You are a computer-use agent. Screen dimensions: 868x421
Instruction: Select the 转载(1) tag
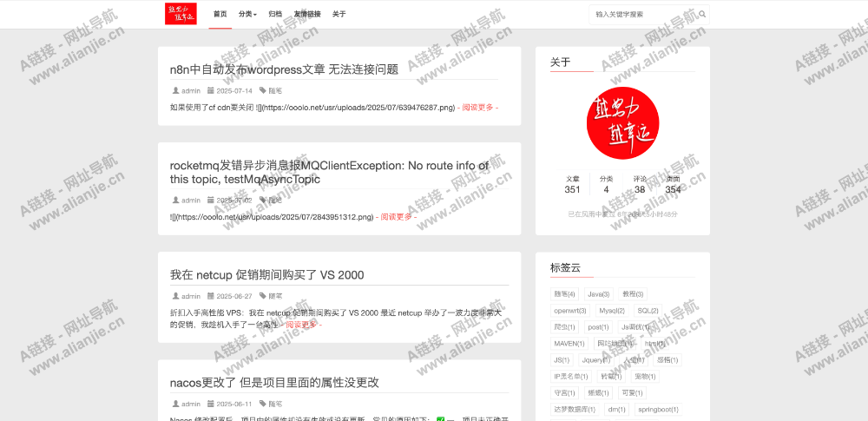click(612, 377)
